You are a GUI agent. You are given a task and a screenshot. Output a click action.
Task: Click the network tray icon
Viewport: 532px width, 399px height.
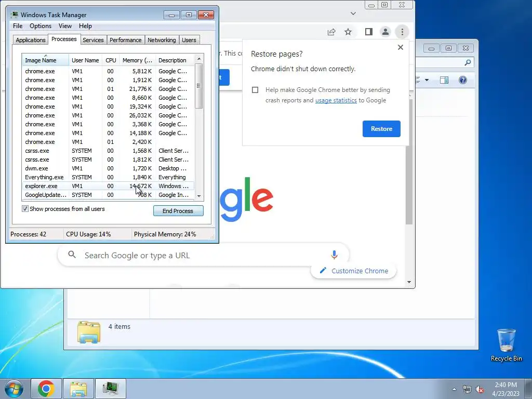(x=467, y=390)
